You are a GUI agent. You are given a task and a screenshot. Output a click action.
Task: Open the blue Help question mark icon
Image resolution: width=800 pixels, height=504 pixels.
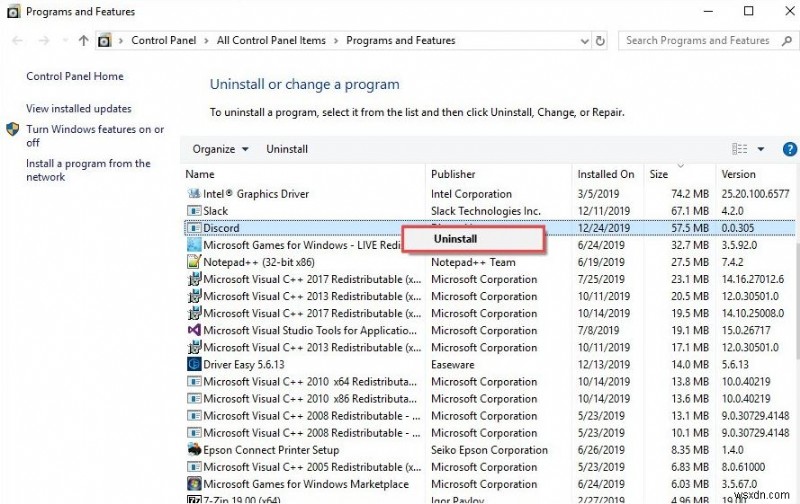click(x=789, y=149)
